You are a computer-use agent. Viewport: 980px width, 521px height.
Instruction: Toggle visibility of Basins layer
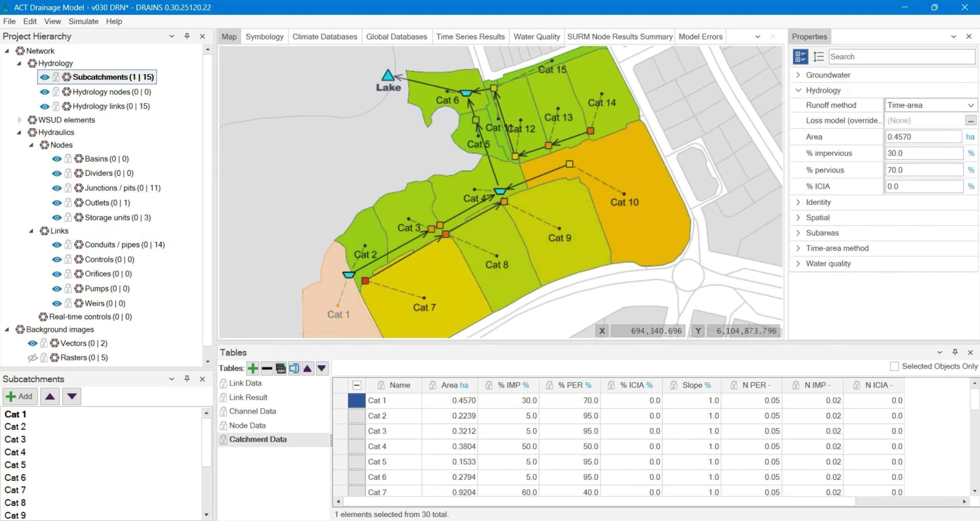coord(57,159)
